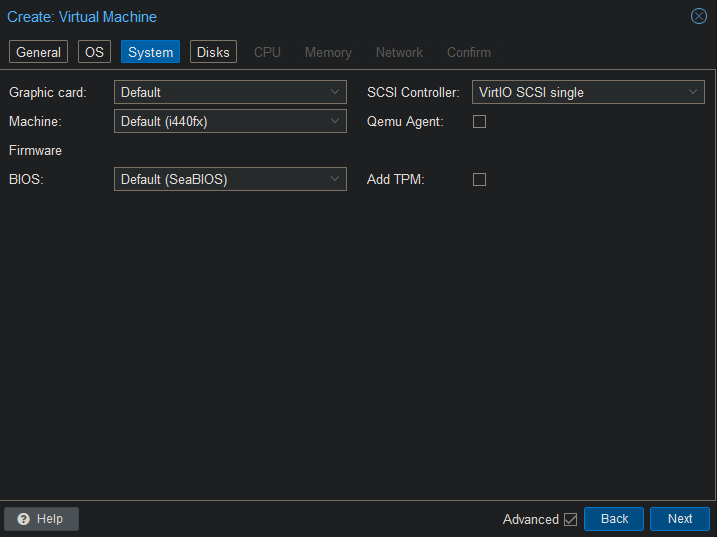Viewport: 717px width, 537px height.
Task: Expand the SCSI Controller dropdown
Action: coord(588,92)
